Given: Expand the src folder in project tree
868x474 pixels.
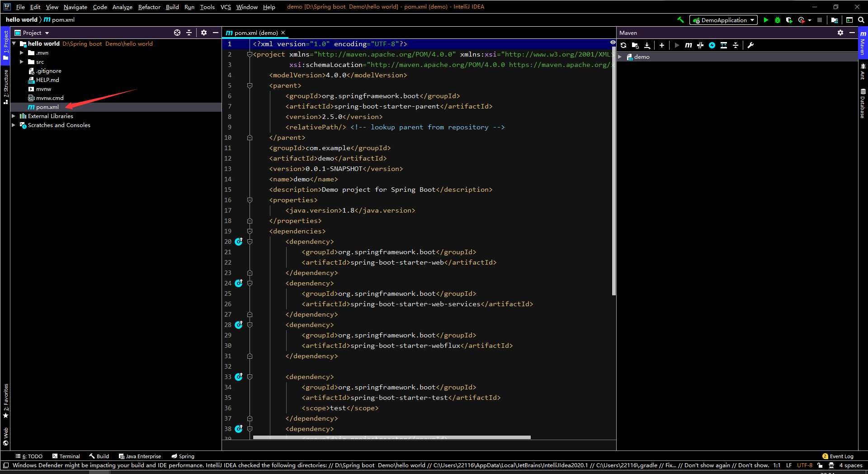Looking at the screenshot, I should tap(21, 62).
